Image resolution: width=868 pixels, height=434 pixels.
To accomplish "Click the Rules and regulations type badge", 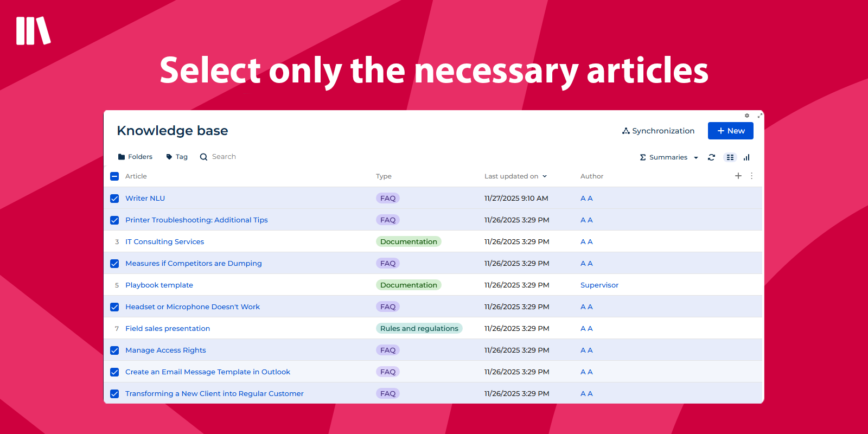I will pyautogui.click(x=419, y=328).
